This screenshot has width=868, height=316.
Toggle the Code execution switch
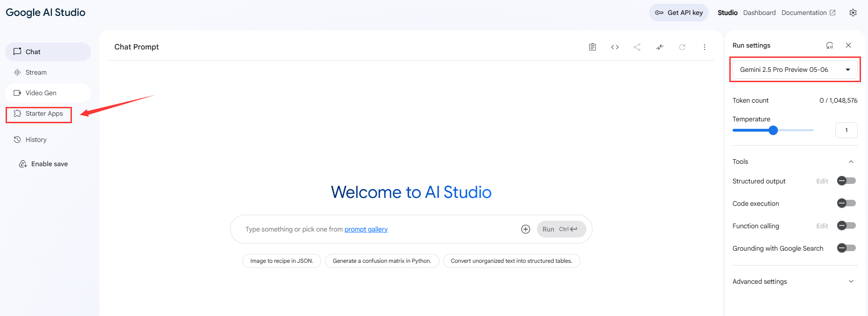point(847,203)
